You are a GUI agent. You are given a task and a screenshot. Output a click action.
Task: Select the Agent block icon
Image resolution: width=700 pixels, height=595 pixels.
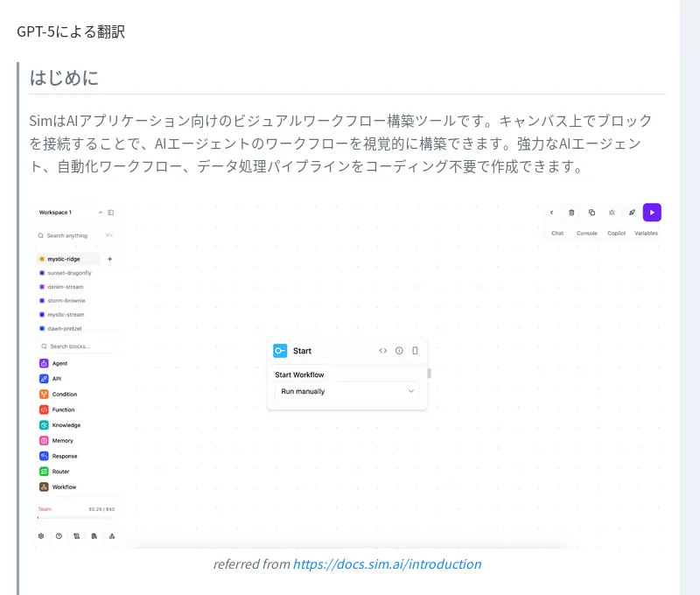click(x=44, y=363)
